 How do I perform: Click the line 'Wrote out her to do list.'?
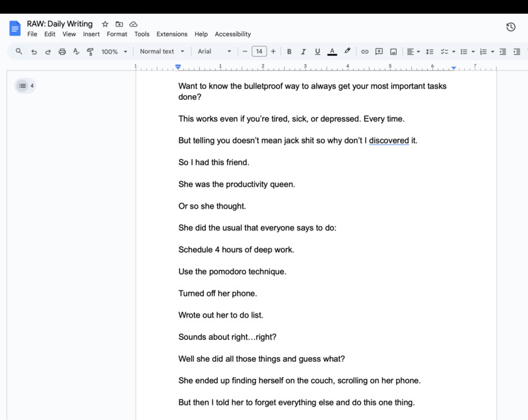point(221,315)
